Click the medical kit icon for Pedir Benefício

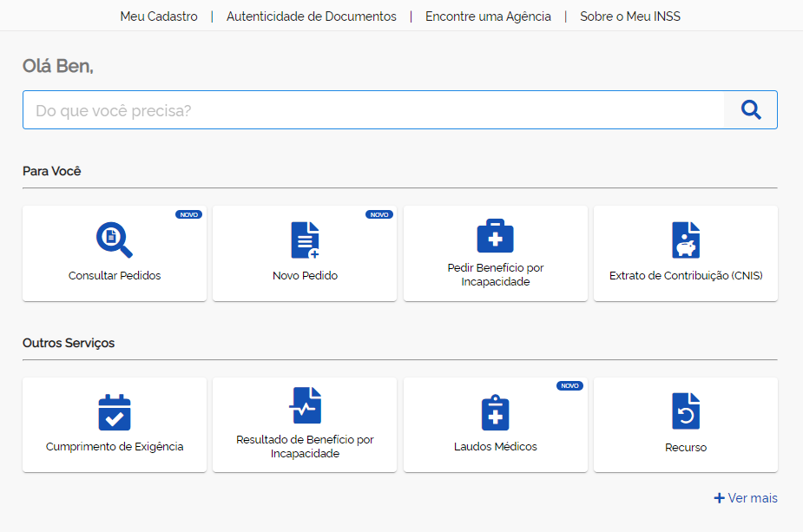(495, 235)
